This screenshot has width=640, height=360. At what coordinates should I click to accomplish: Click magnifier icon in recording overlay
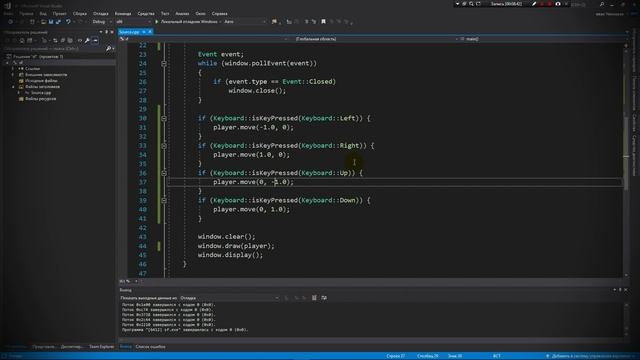click(x=471, y=4)
